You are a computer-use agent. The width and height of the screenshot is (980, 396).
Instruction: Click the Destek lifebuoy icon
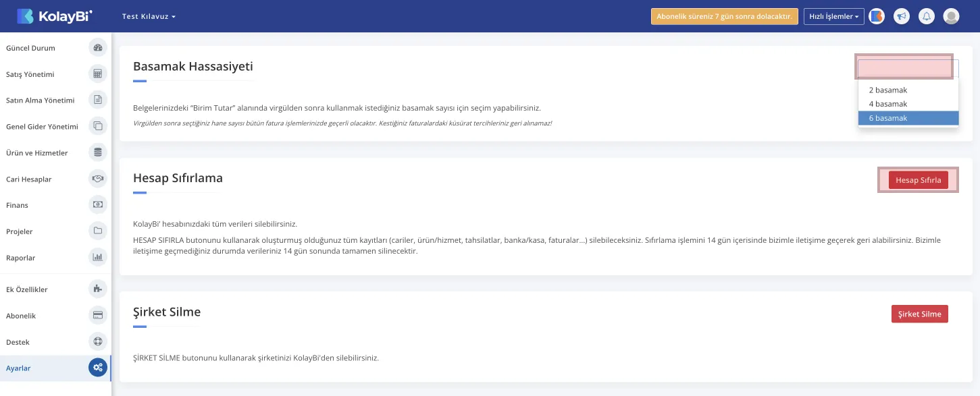98,341
